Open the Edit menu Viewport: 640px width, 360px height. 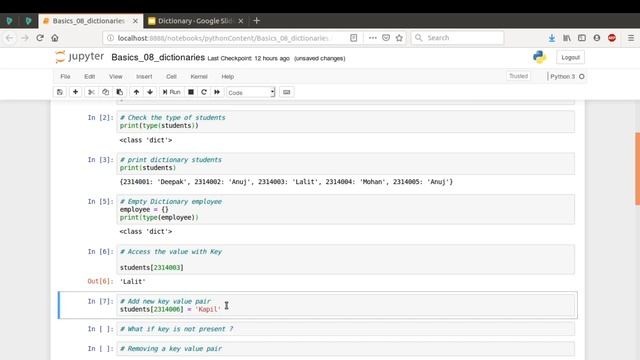click(89, 76)
